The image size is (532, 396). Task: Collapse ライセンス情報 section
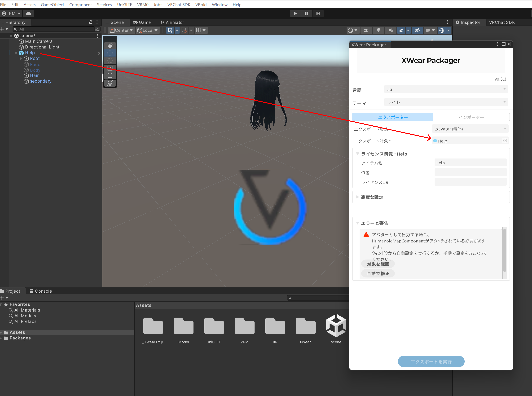tap(358, 154)
